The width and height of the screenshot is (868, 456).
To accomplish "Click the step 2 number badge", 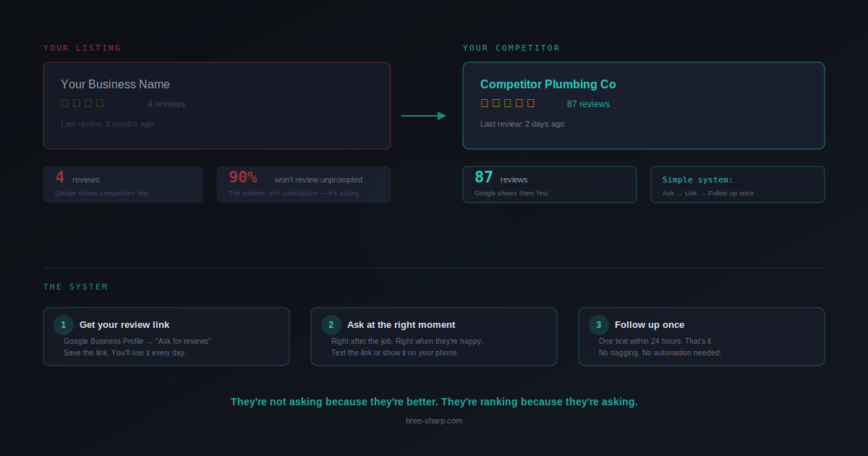I will point(331,325).
